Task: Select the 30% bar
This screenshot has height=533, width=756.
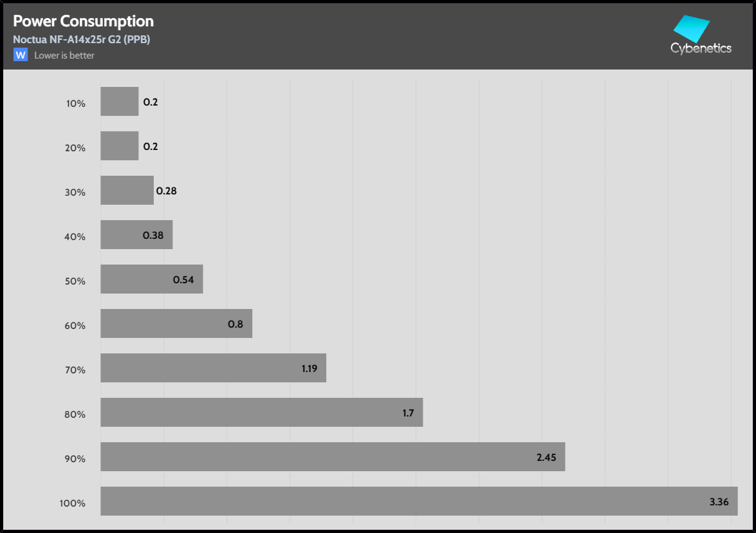Action: click(x=127, y=191)
